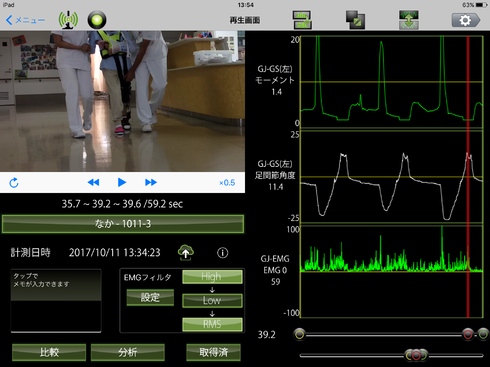The image size is (490, 367).
Task: Tap the overlapping squares overlay icon
Action: (355, 20)
